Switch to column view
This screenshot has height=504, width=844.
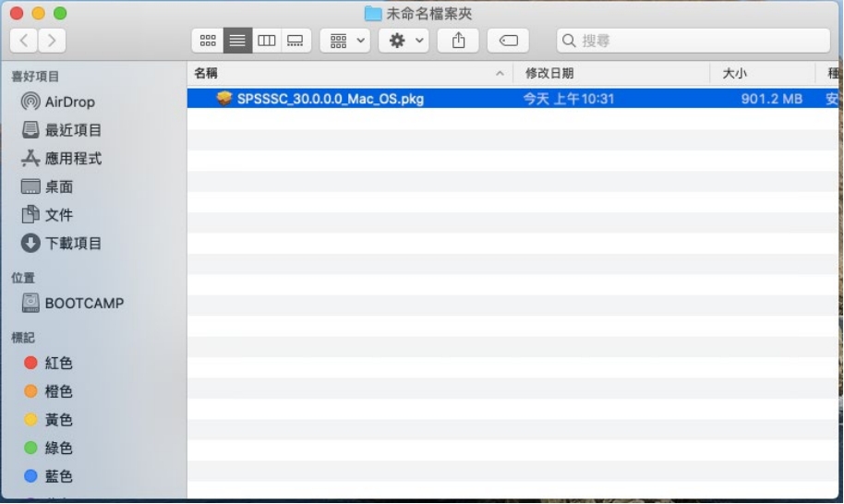coord(267,41)
